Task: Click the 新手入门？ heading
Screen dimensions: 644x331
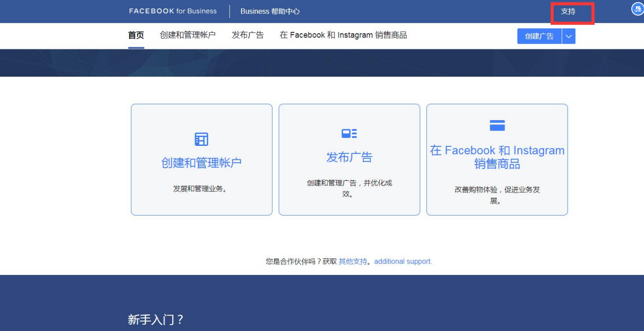Action: pos(156,320)
